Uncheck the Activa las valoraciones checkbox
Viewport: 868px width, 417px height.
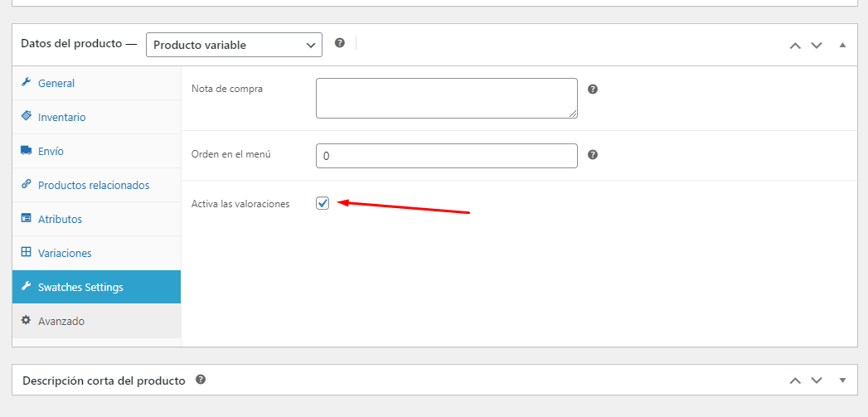pyautogui.click(x=322, y=203)
